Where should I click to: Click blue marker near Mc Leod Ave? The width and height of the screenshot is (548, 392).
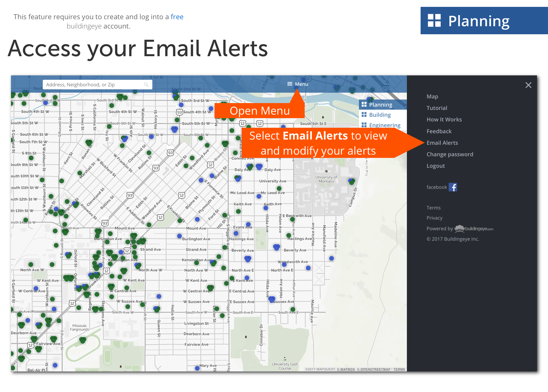point(259,196)
